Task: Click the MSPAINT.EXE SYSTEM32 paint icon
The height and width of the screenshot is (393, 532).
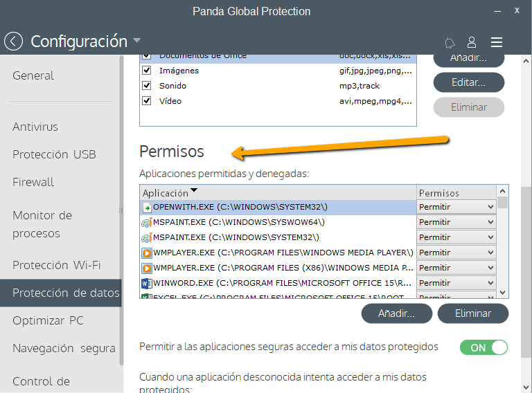Action: (147, 238)
